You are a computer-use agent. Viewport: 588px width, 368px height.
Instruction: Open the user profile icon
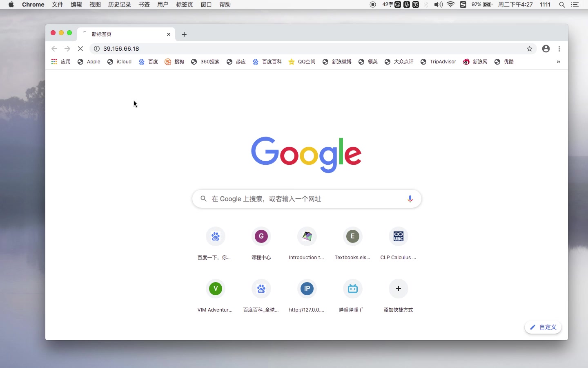(x=546, y=49)
